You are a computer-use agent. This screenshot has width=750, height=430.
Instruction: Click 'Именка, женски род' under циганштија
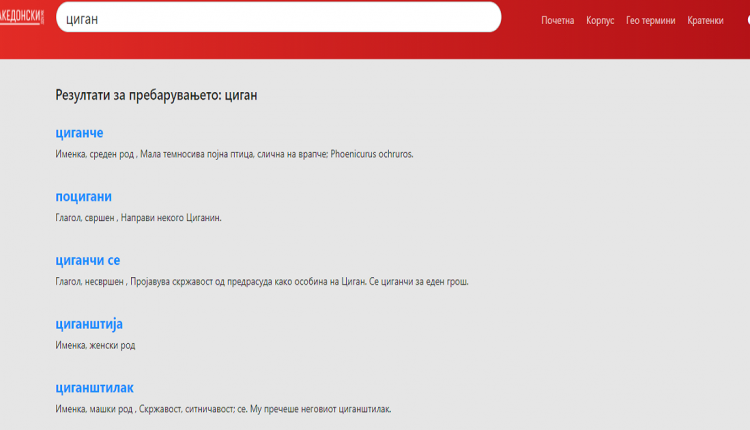pos(95,346)
